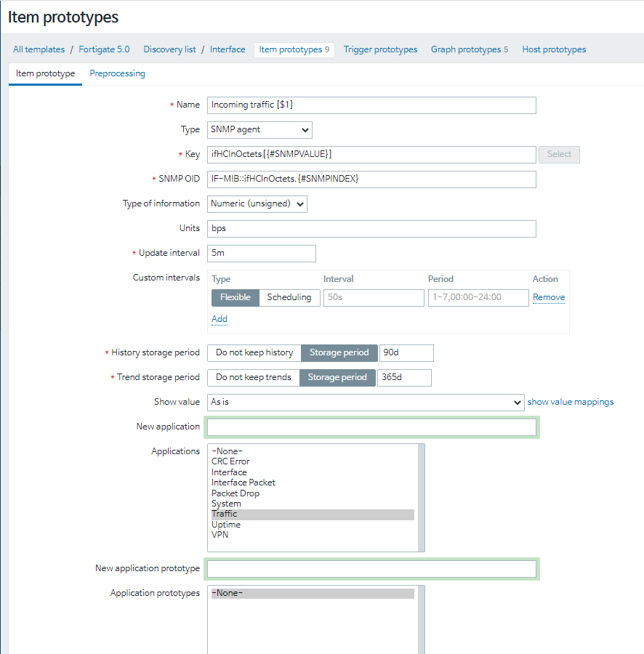Switch custom interval to Scheduling
The image size is (644, 654).
tap(289, 297)
